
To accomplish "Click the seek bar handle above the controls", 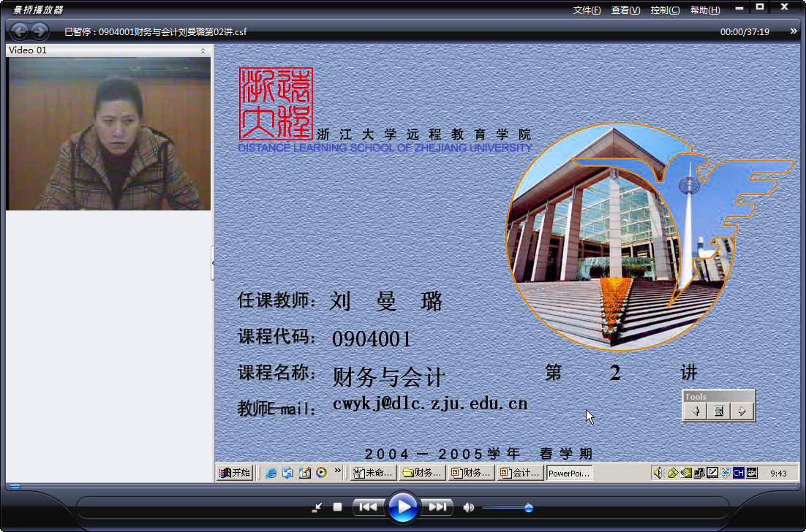I will tap(15, 486).
